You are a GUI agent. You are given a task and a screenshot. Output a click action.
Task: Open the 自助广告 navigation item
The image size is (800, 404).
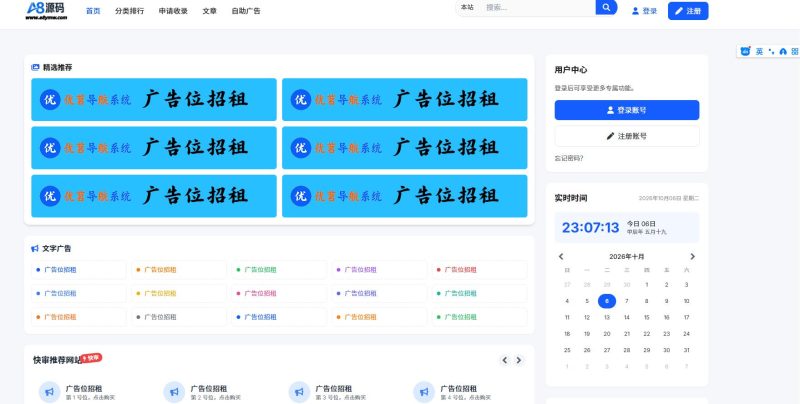pos(246,11)
